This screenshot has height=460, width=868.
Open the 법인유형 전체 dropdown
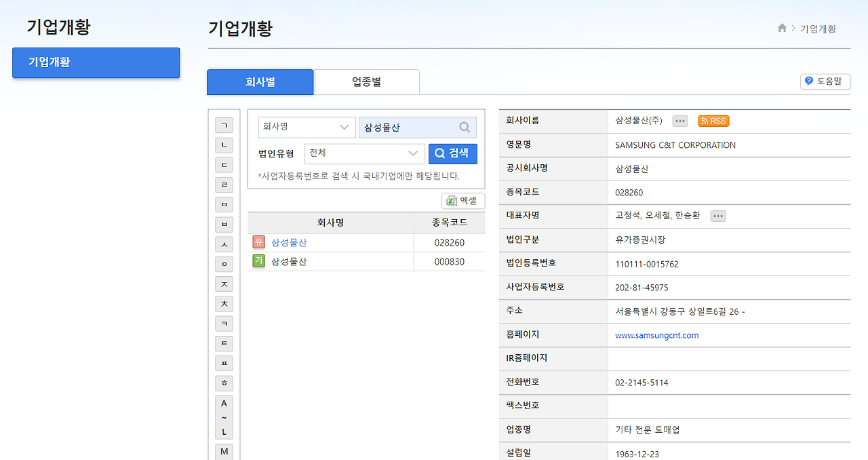click(x=365, y=153)
